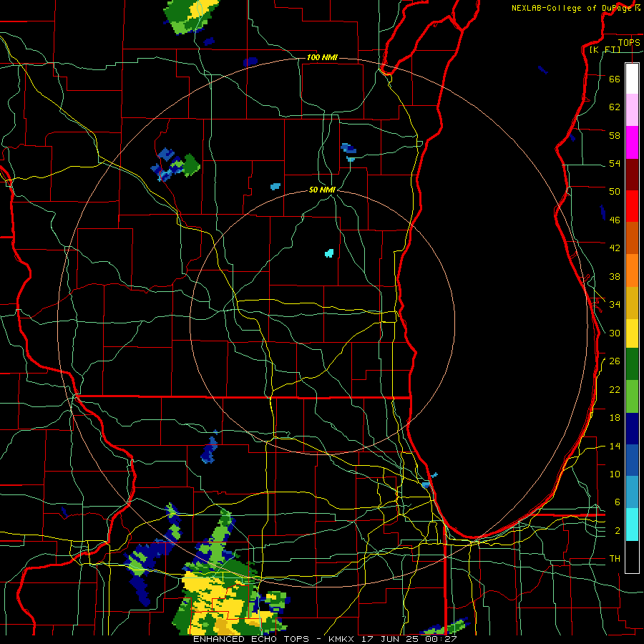The width and height of the screenshot is (644, 644).
Task: Click the 38 value on legend scale
Action: tap(615, 276)
